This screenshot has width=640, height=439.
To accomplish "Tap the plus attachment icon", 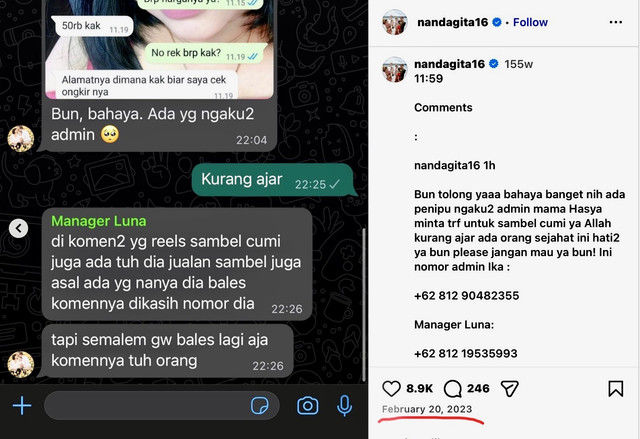I will [x=22, y=406].
